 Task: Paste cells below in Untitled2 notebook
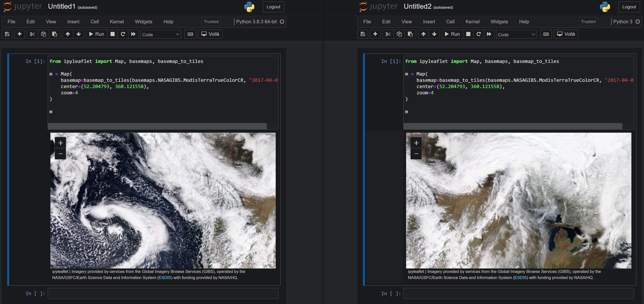click(410, 34)
